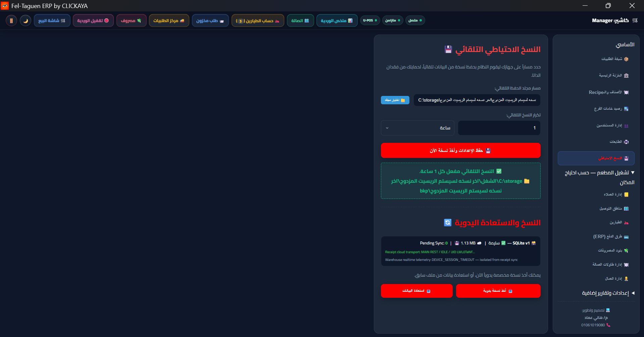Select the backup (النسخ الاحتياطي) sidebar item

tap(596, 158)
